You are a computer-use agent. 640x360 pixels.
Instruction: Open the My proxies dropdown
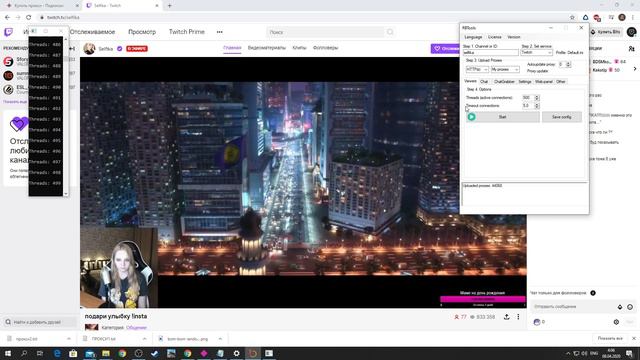(x=505, y=69)
